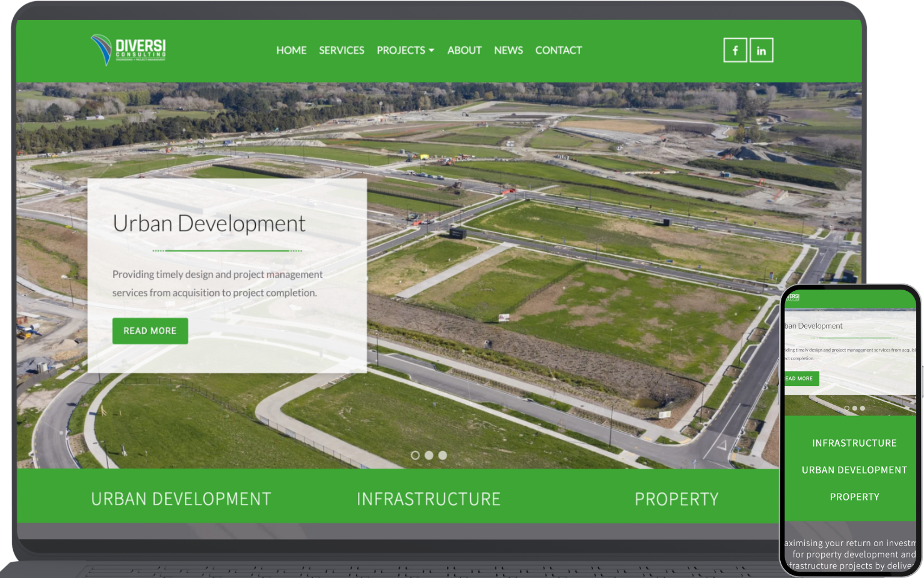Open the Urban Development section link
The height and width of the screenshot is (578, 924).
(x=181, y=499)
